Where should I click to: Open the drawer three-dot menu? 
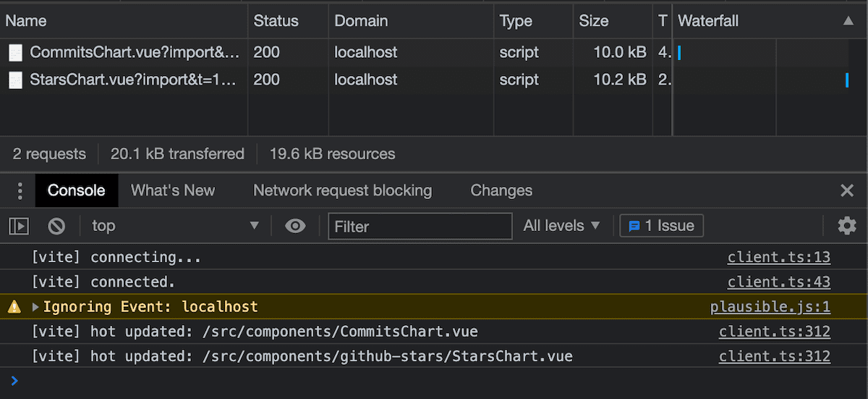click(20, 191)
